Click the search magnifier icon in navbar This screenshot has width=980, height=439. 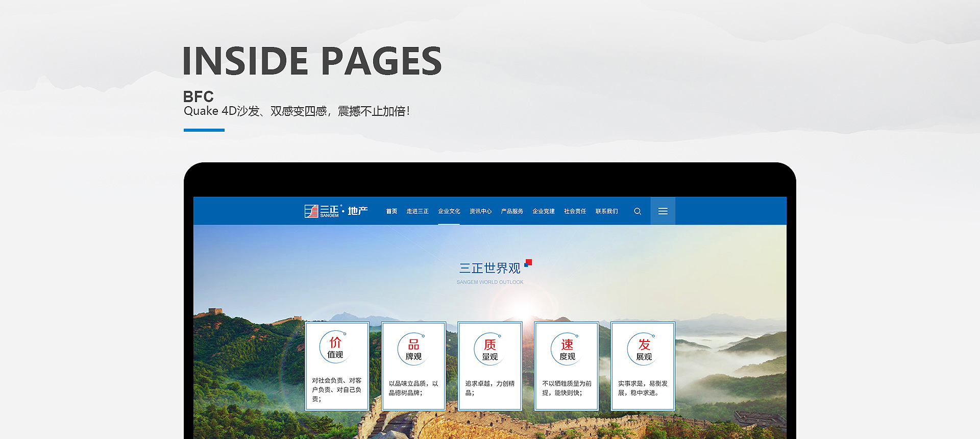(x=638, y=211)
